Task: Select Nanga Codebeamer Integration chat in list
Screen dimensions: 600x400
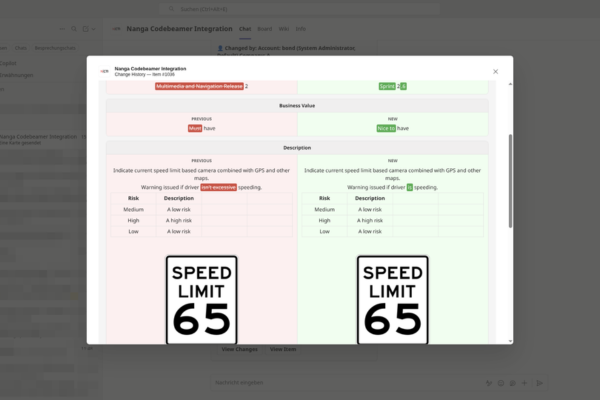Action: coord(43,139)
